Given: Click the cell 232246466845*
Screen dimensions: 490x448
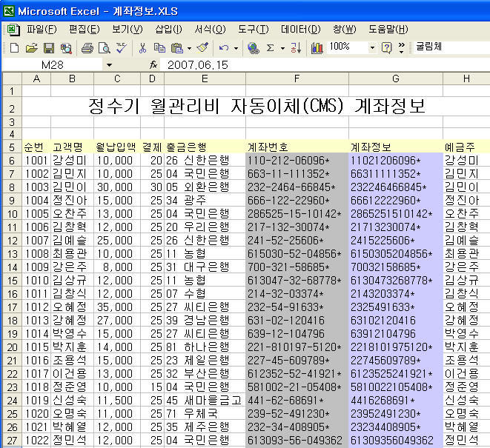Looking at the screenshot, I should pyautogui.click(x=396, y=187).
